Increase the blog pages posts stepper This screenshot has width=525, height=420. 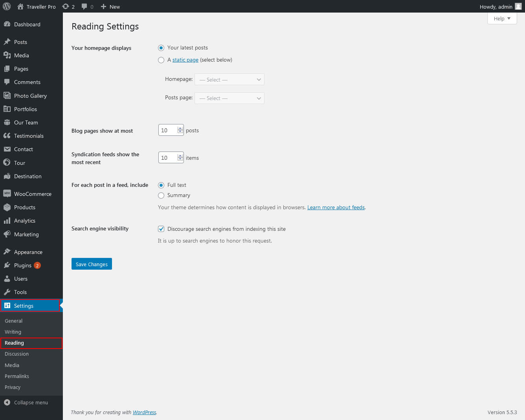tap(180, 128)
